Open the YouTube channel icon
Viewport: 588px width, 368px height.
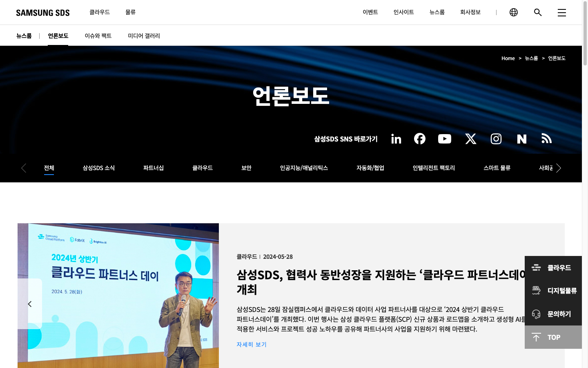445,139
